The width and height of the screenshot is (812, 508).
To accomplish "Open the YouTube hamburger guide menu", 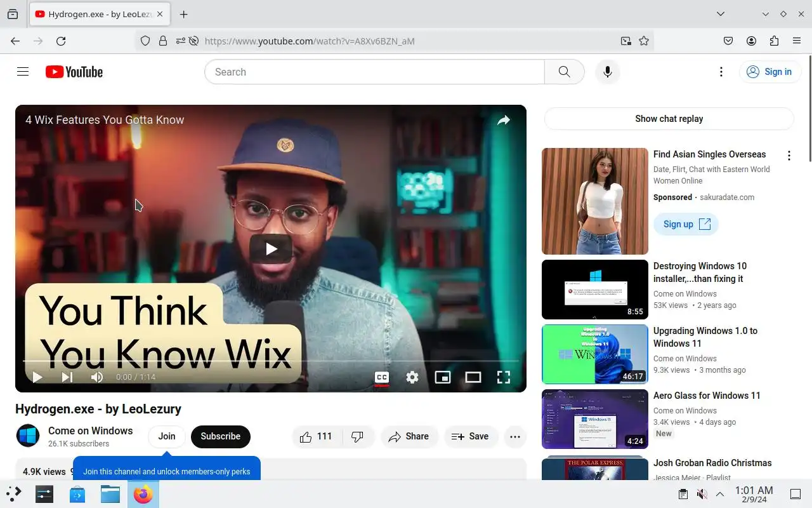I will (x=23, y=72).
